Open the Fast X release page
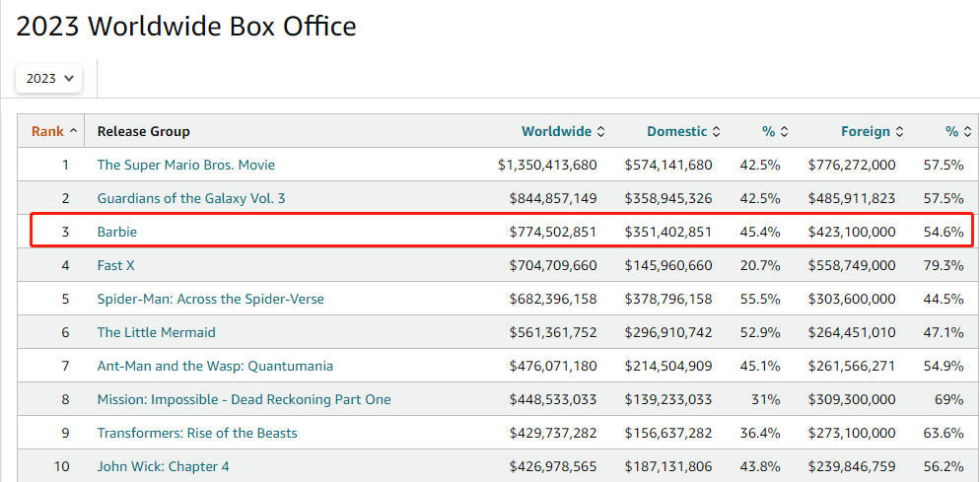Image resolution: width=980 pixels, height=482 pixels. (115, 265)
